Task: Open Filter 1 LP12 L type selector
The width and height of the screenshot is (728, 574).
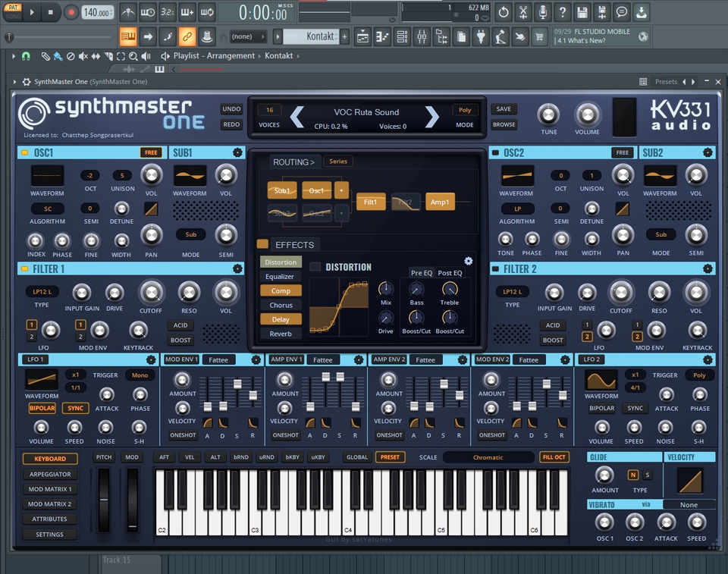Action: 42,292
